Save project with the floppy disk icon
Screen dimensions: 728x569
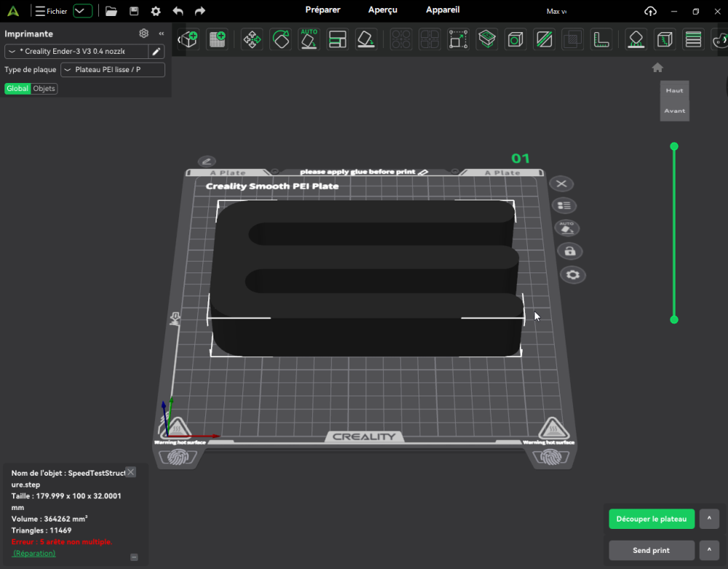tap(134, 11)
